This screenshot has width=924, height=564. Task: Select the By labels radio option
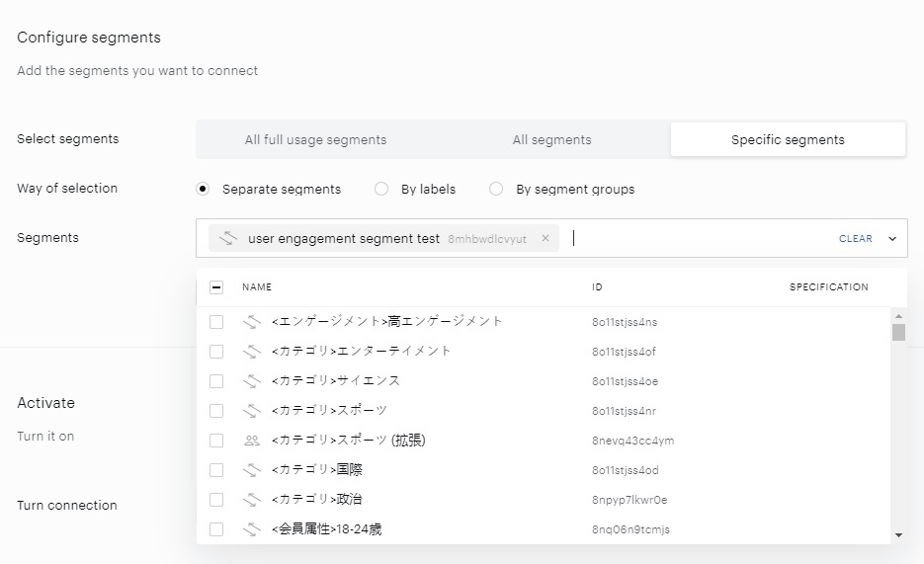click(381, 189)
